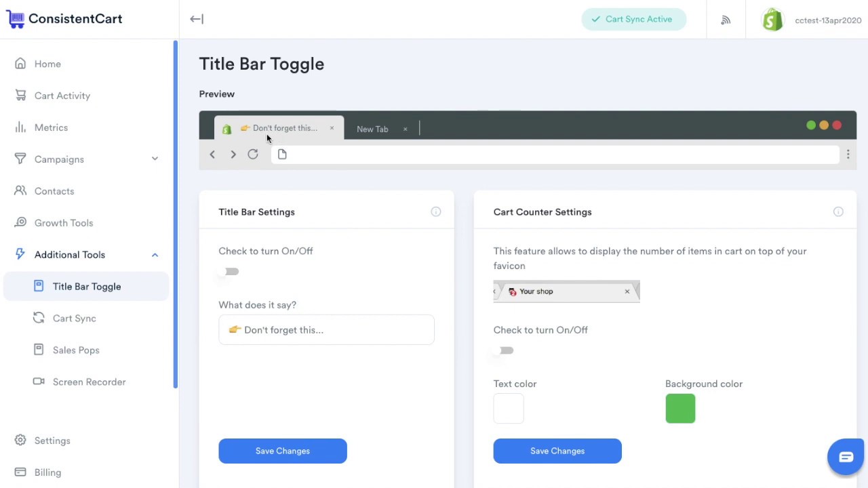Select "Don't forget this..." preview tab

(x=278, y=128)
